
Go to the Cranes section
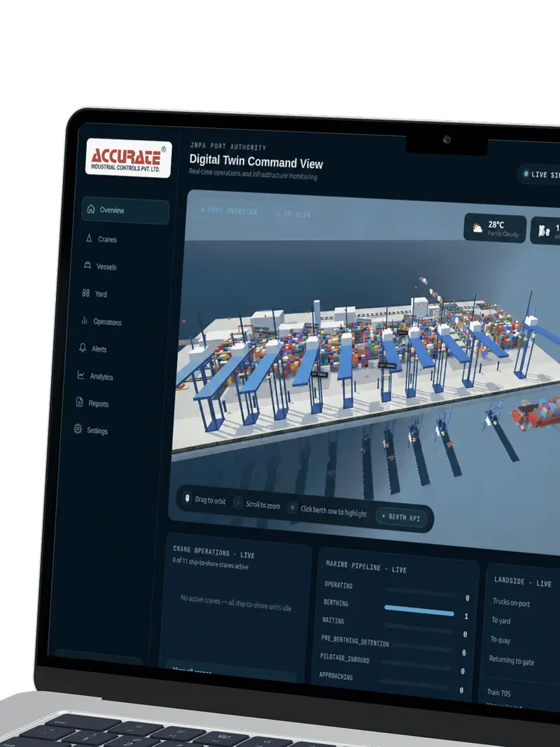click(x=107, y=239)
